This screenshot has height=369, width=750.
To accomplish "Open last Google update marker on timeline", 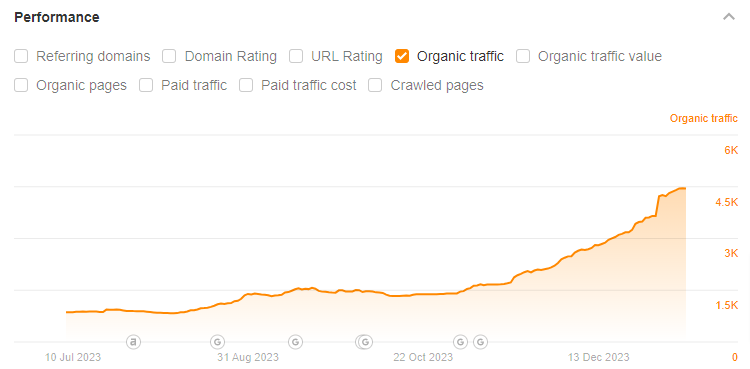I will pos(480,342).
